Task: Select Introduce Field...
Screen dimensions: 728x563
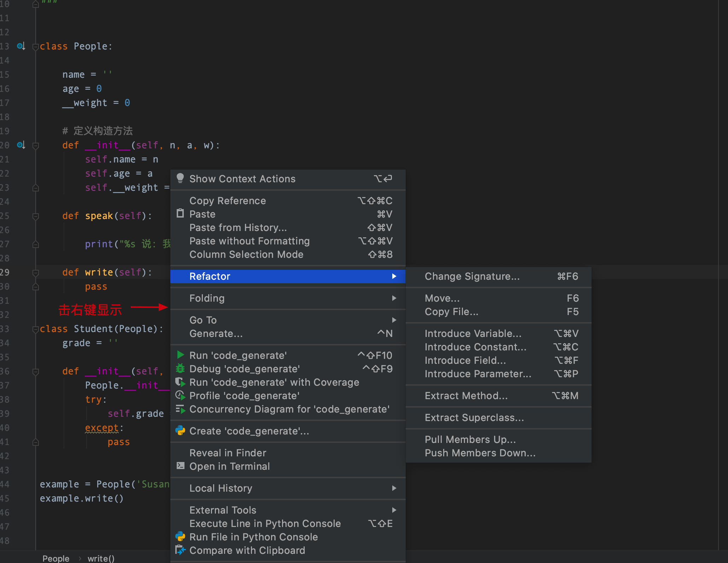Action: pos(498,360)
